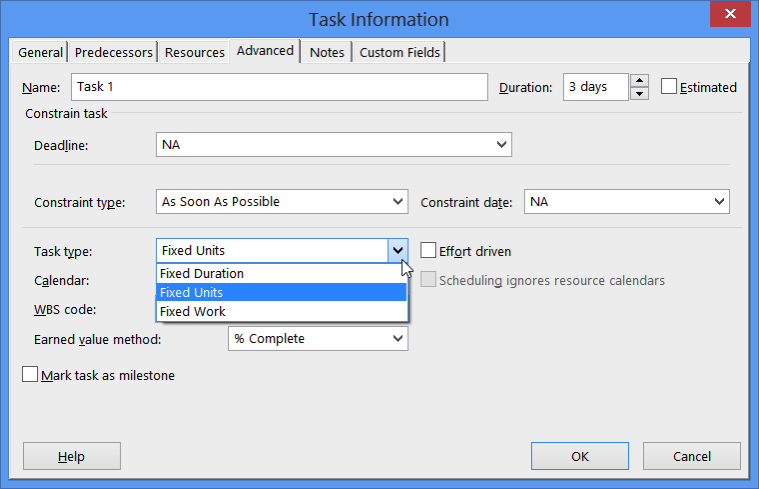
Task: Click the OK button
Action: 580,456
